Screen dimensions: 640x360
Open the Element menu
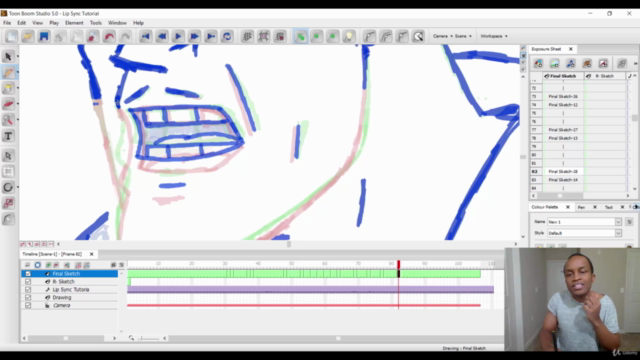click(x=74, y=23)
